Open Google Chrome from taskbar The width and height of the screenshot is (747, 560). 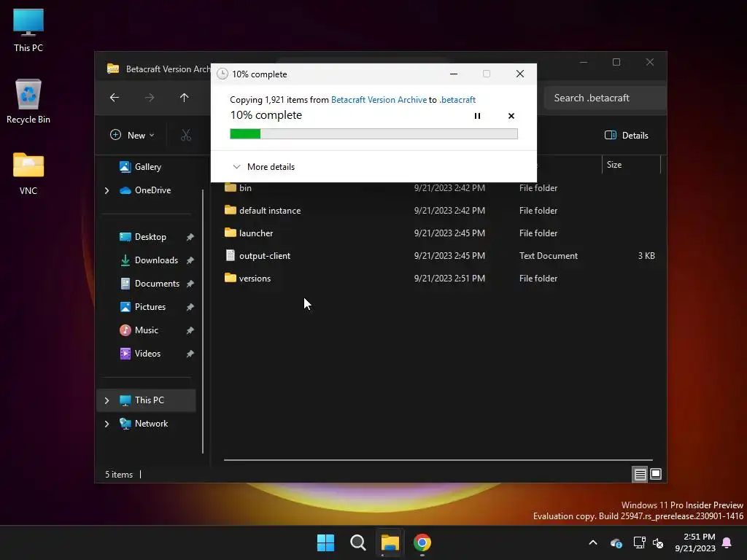pos(422,542)
